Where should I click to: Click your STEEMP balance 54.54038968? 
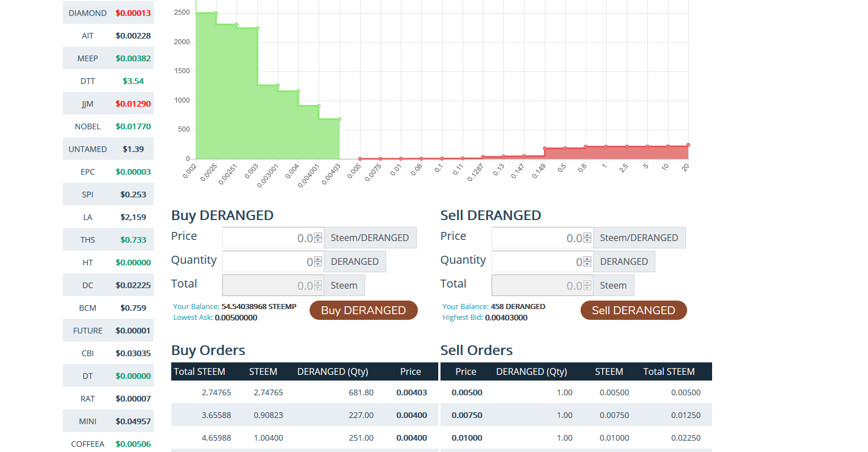259,306
